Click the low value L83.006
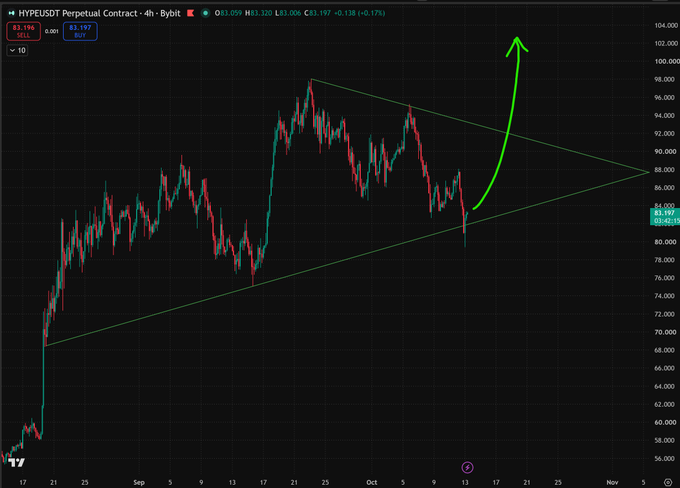The width and height of the screenshot is (680, 488). pyautogui.click(x=288, y=13)
